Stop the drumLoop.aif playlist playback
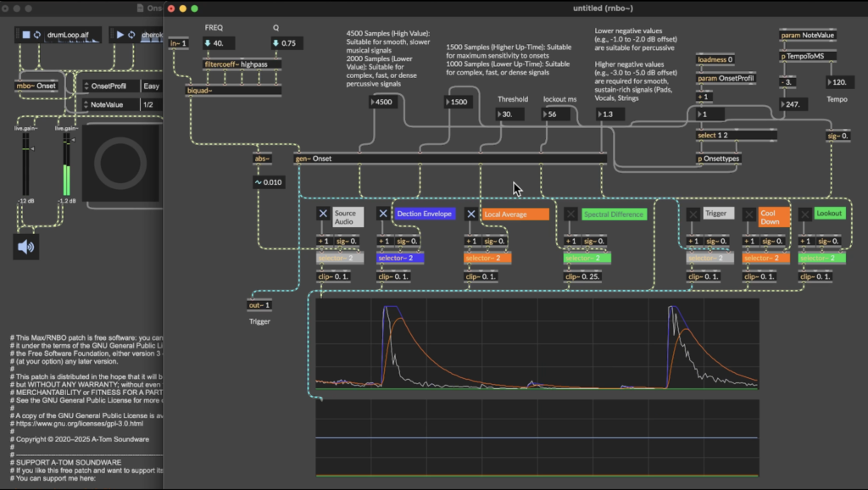 25,34
